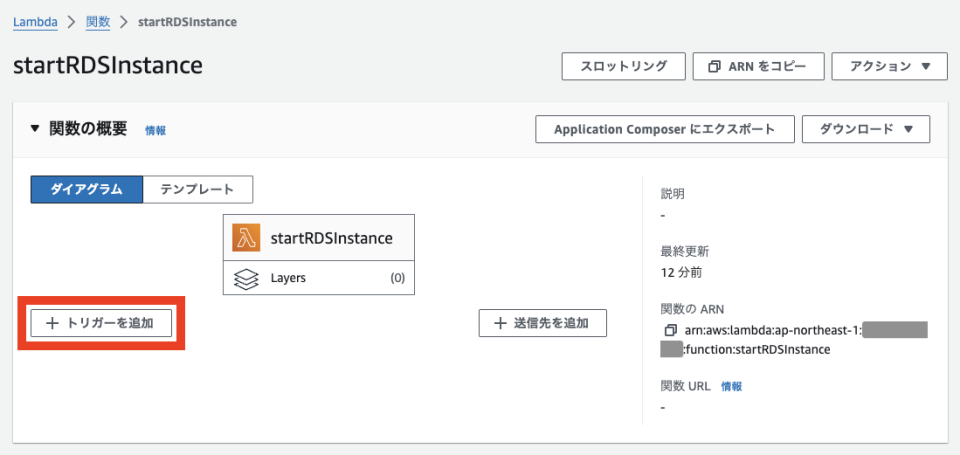This screenshot has width=960, height=455.
Task: Switch to the ダイアグラム view
Action: pos(86,189)
